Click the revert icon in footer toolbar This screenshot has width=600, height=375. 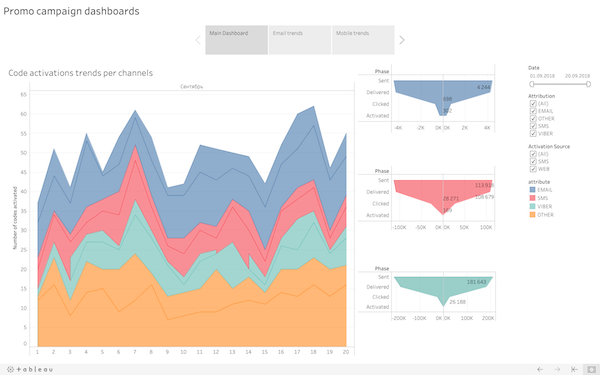574,369
